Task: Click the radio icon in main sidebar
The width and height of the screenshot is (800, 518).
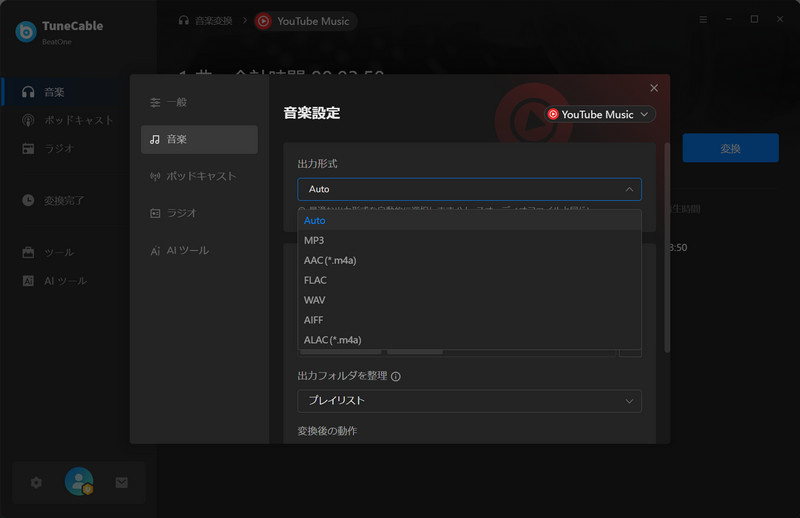Action: pos(28,149)
